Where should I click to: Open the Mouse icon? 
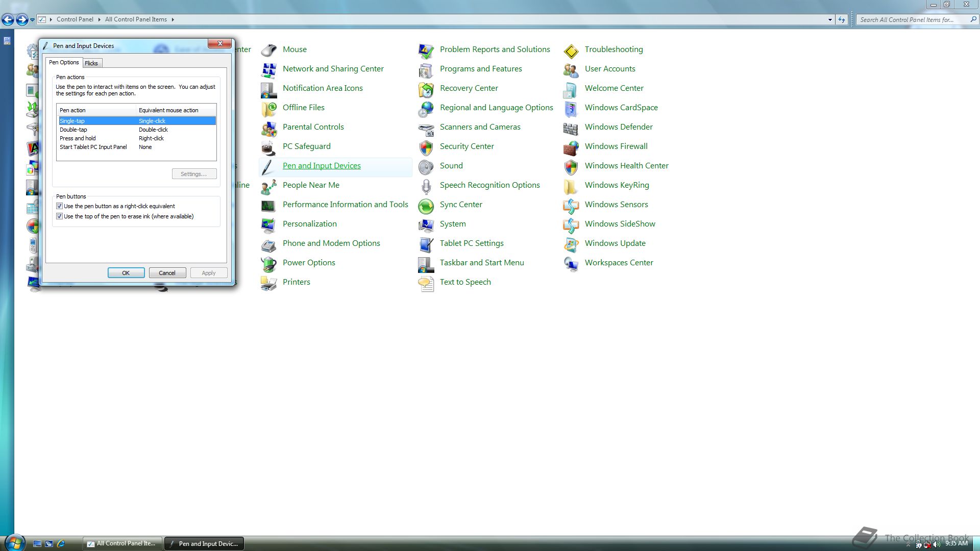268,49
